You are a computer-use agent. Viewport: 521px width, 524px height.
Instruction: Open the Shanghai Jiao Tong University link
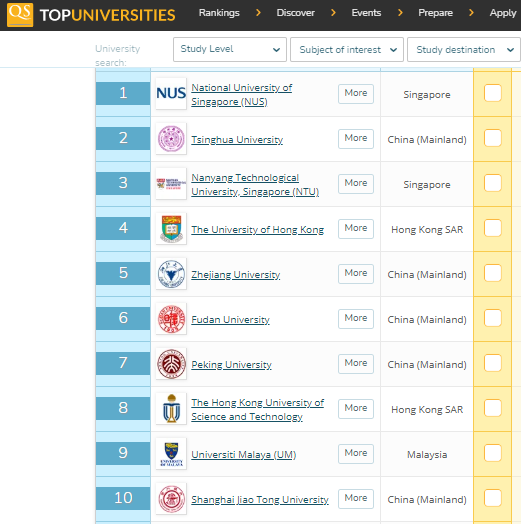[x=260, y=499]
